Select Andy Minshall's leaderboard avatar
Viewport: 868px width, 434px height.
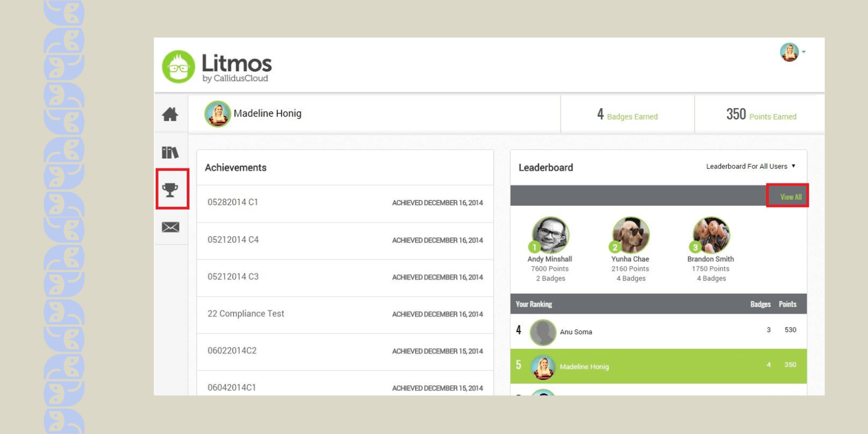click(551, 235)
